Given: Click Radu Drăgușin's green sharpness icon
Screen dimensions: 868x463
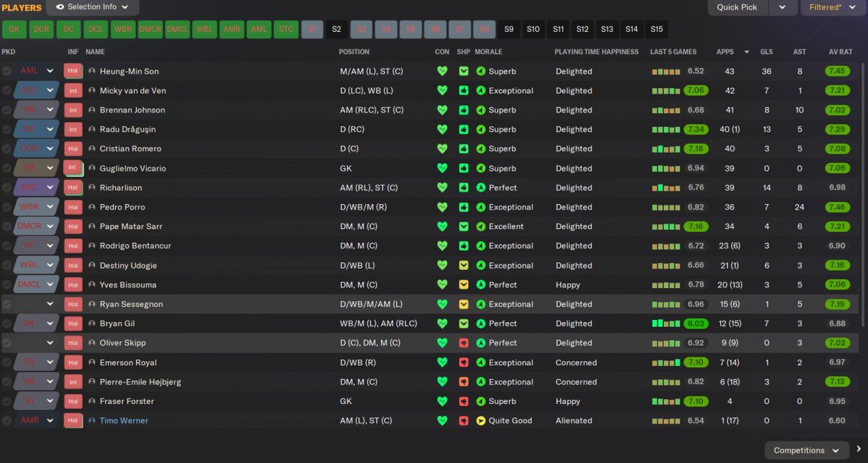Looking at the screenshot, I should [x=464, y=129].
